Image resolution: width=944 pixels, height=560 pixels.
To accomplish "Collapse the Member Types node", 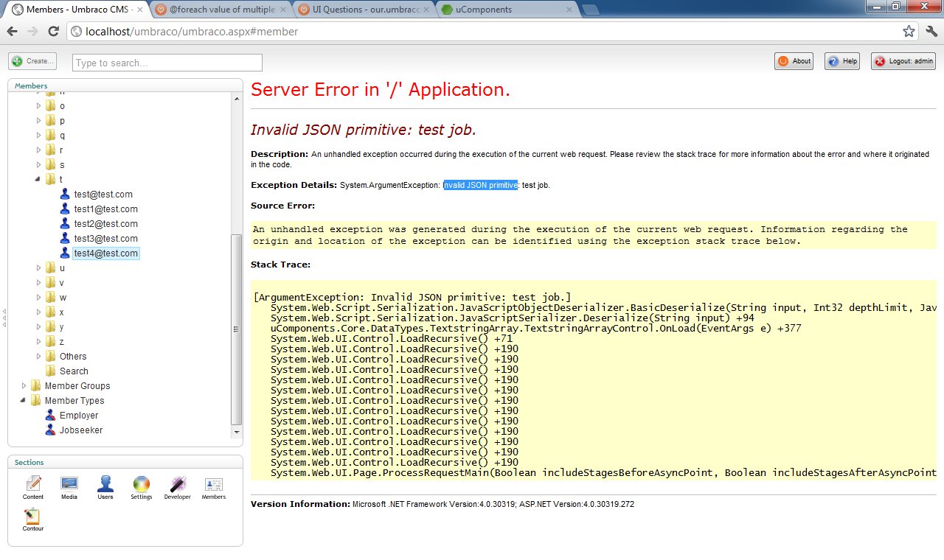I will click(x=24, y=401).
